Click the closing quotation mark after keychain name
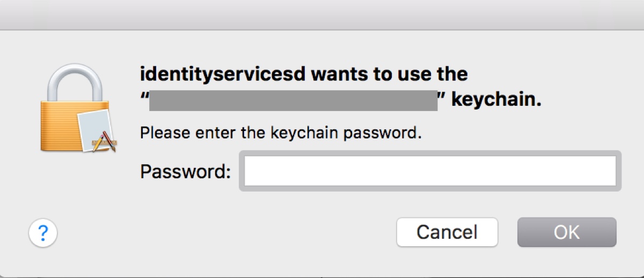Screen dimensions: 644x278 coord(443,97)
